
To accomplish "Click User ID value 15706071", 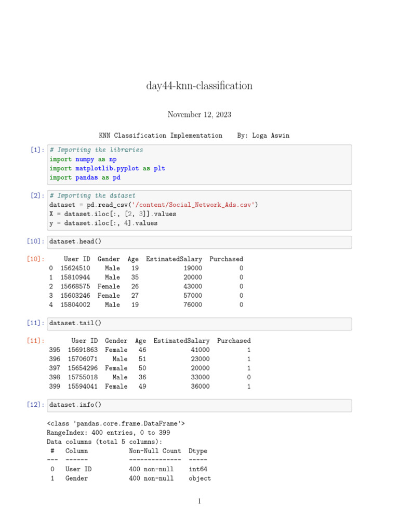I will coord(83,360).
